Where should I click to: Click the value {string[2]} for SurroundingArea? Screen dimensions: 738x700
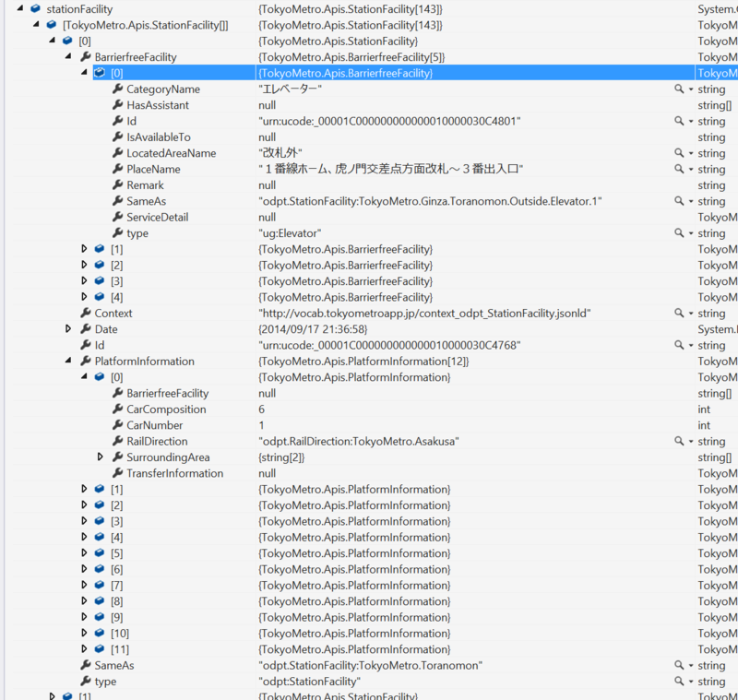click(x=281, y=457)
